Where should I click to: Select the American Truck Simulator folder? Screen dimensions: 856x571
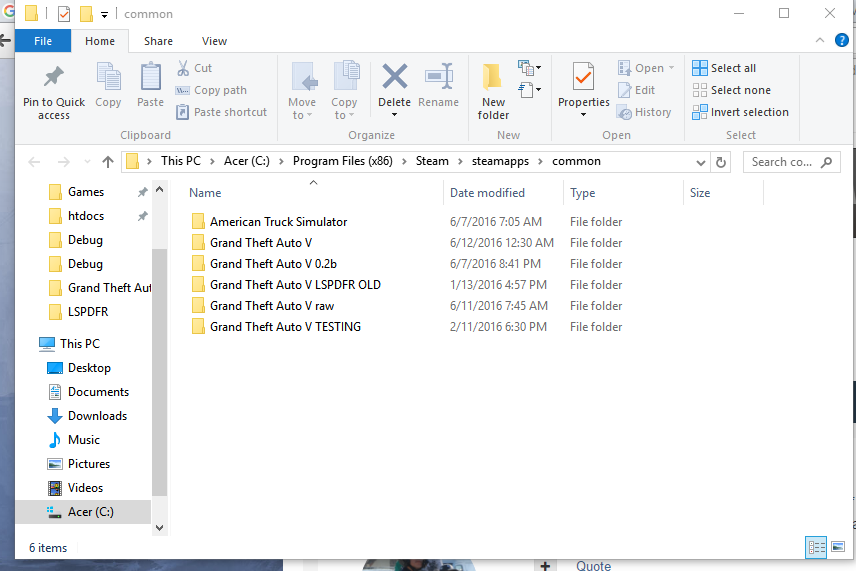point(278,222)
